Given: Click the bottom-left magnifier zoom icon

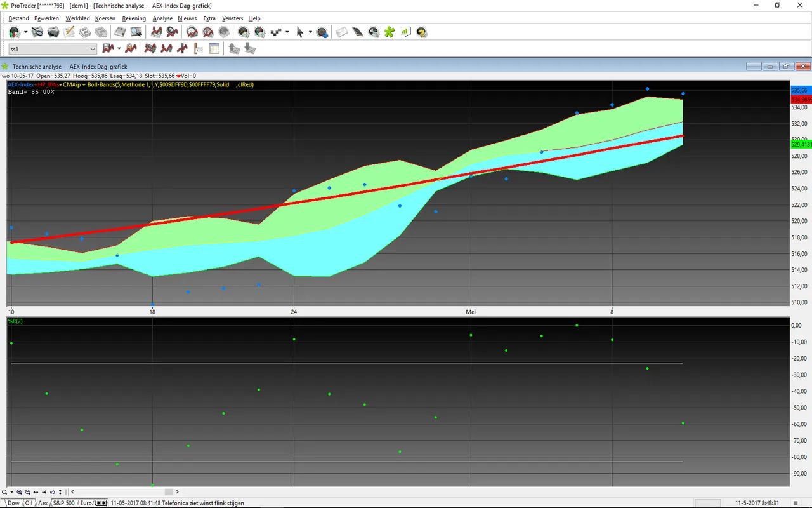Looking at the screenshot, I should click(x=4, y=492).
